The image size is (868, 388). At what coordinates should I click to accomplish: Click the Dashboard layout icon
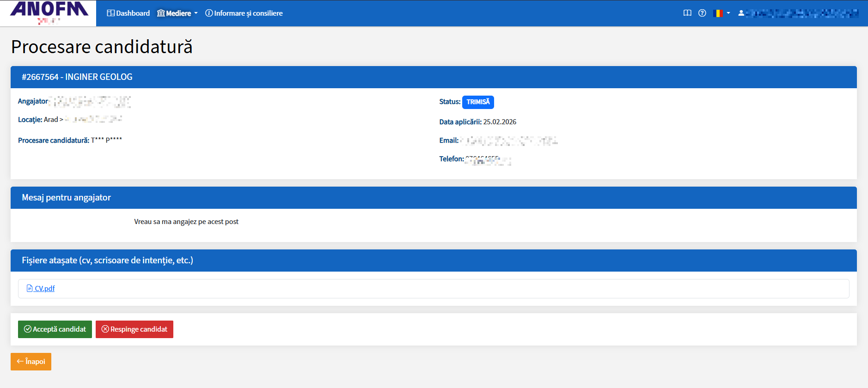tap(110, 13)
